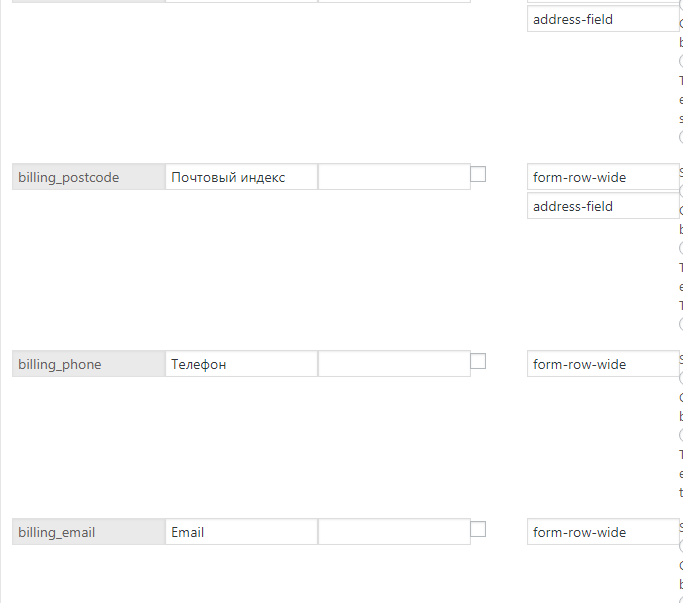The height and width of the screenshot is (603, 683).
Task: Tick the checkbox in the billing_postcode row
Action: coord(478,174)
